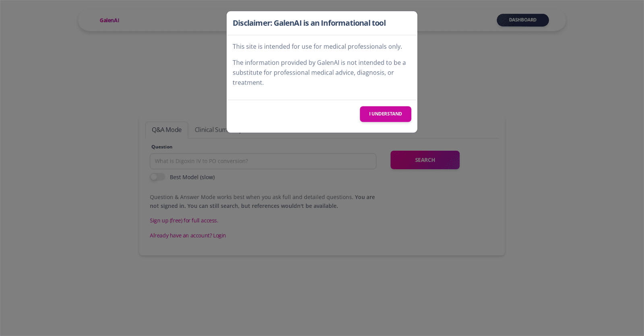
Task: Focus the Question input field
Action: (x=263, y=161)
